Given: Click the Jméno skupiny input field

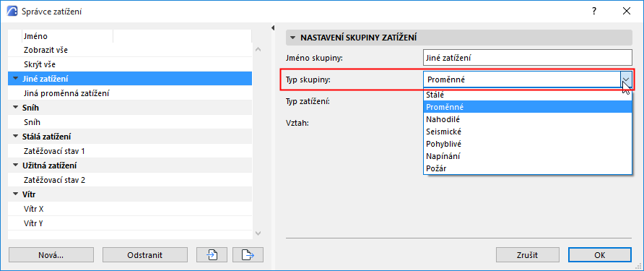Looking at the screenshot, I should point(528,58).
